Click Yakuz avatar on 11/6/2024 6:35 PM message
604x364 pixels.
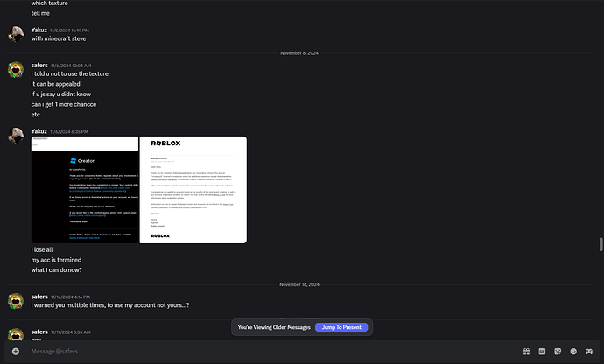(16, 136)
